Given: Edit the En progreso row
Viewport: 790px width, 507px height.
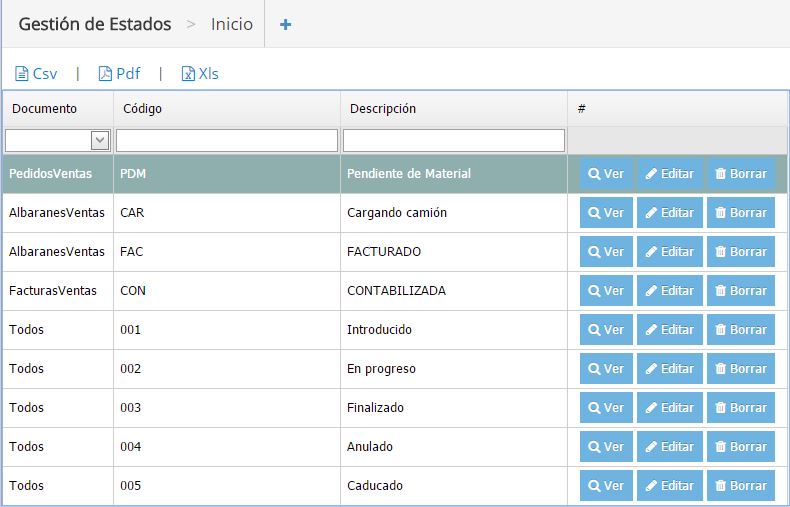Looking at the screenshot, I should click(x=670, y=368).
